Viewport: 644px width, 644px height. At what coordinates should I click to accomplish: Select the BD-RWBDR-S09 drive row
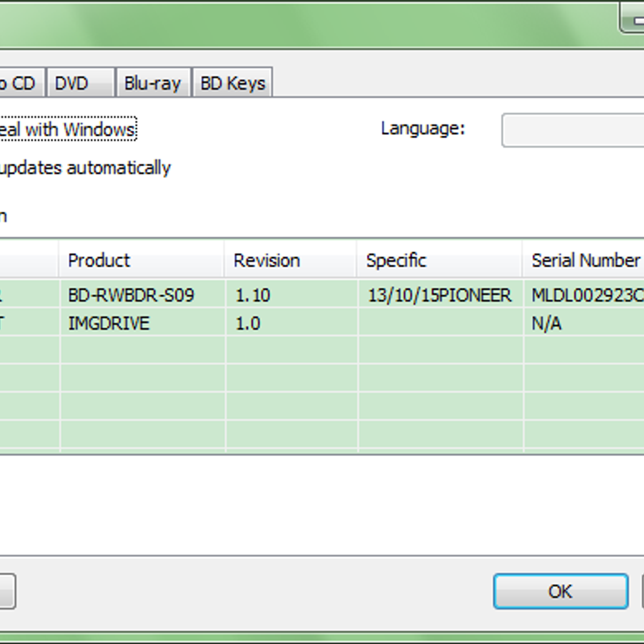131,295
